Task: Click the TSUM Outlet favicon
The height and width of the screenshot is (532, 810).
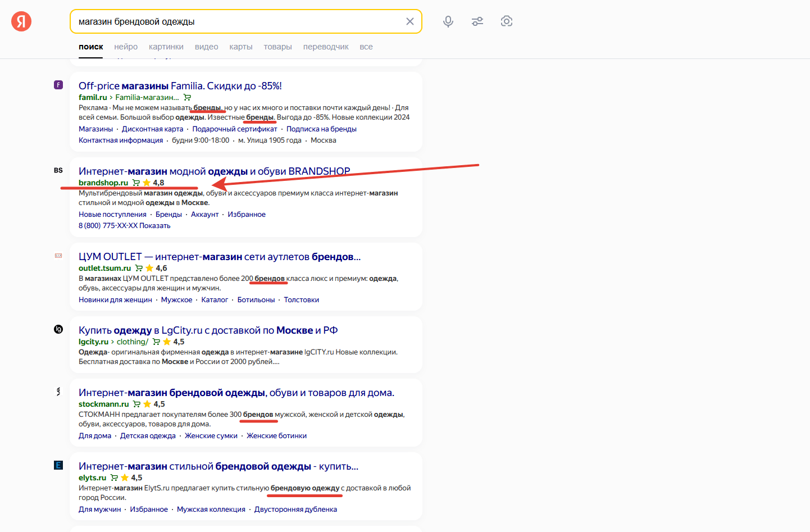Action: coord(58,256)
